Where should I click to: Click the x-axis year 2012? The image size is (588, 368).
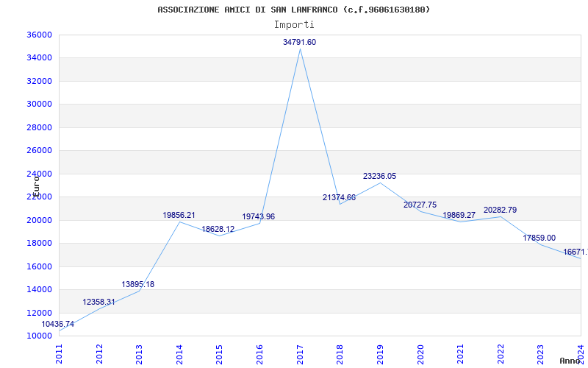[99, 354]
